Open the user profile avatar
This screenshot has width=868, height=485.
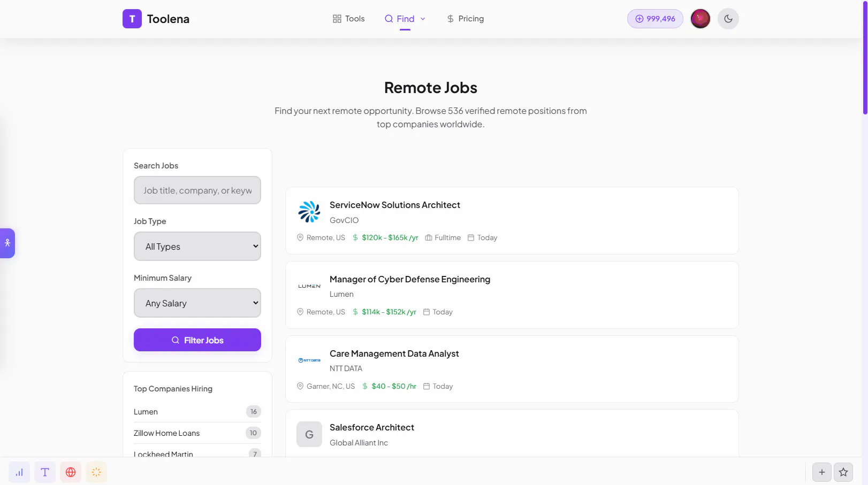click(x=700, y=19)
